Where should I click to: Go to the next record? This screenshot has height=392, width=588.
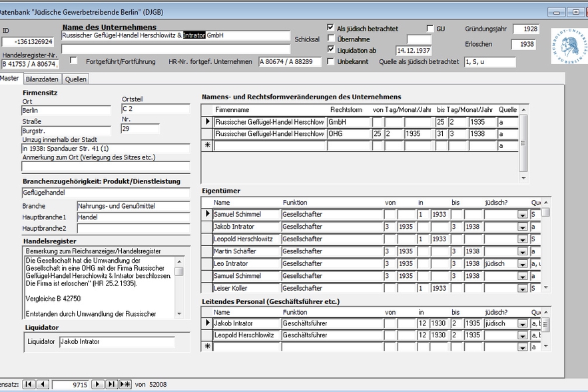tap(97, 385)
